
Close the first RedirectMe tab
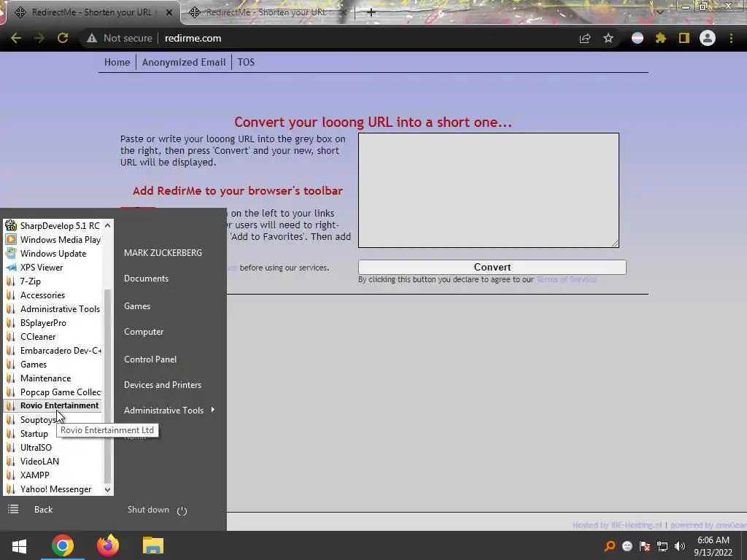(169, 13)
